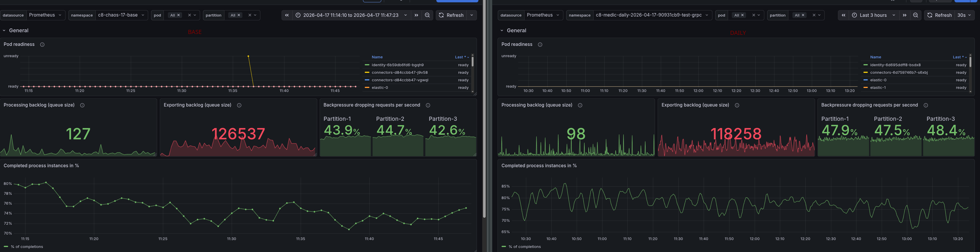Open the 30s refresh interval dropdown
The width and height of the screenshot is (980, 252).
click(x=964, y=15)
